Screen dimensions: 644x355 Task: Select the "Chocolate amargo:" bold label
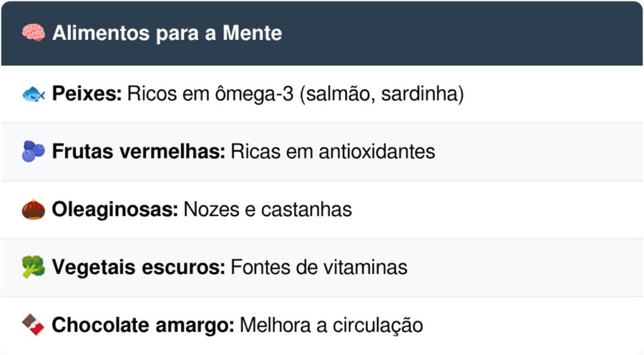coord(143,325)
